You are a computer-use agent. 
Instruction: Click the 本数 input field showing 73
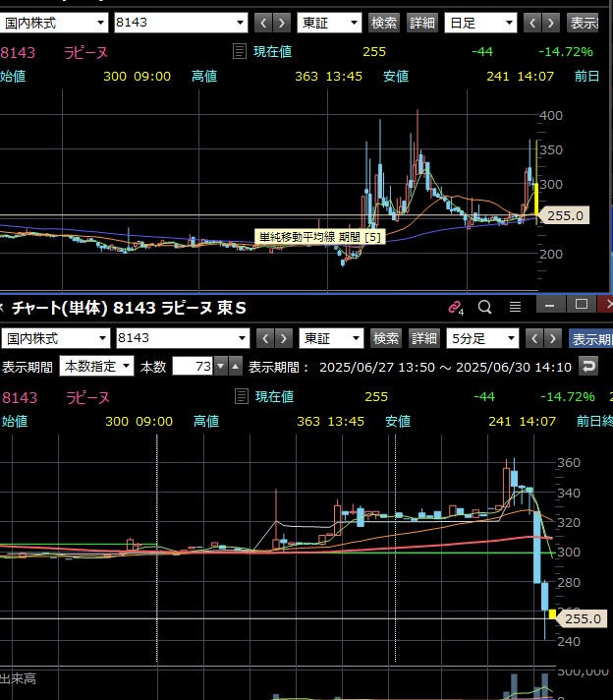point(193,366)
